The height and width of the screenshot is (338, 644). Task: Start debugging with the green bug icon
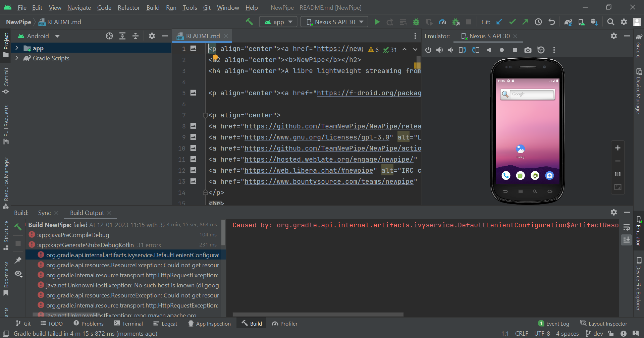click(x=416, y=22)
